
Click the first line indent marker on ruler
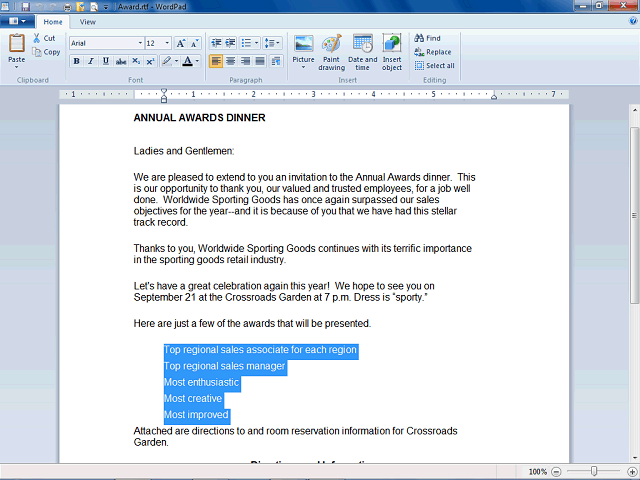pos(164,91)
